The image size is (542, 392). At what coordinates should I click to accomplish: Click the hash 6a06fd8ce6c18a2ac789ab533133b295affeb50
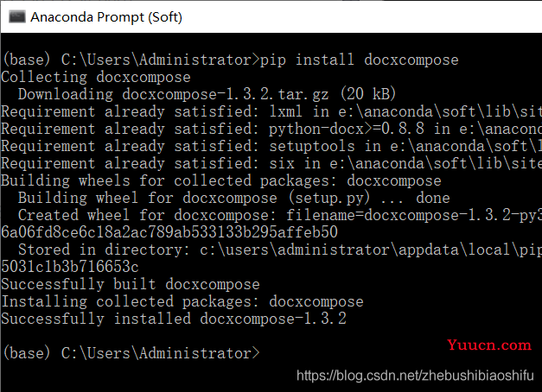coord(169,232)
